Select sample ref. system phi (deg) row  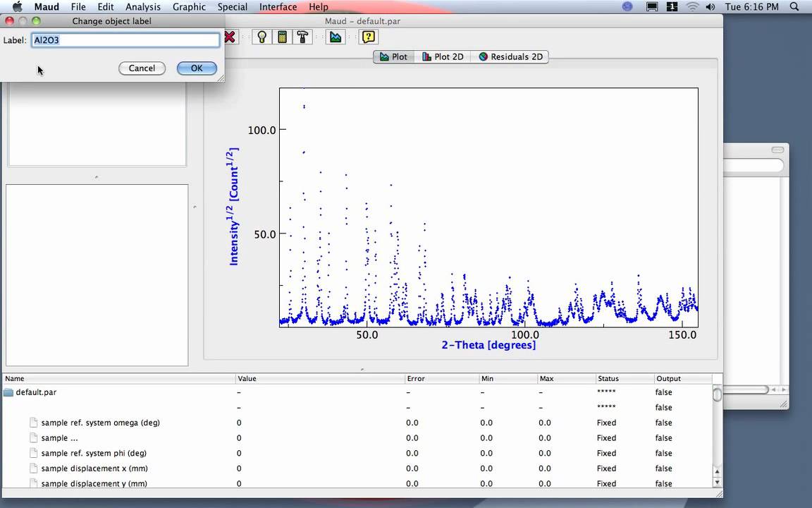tap(357, 453)
